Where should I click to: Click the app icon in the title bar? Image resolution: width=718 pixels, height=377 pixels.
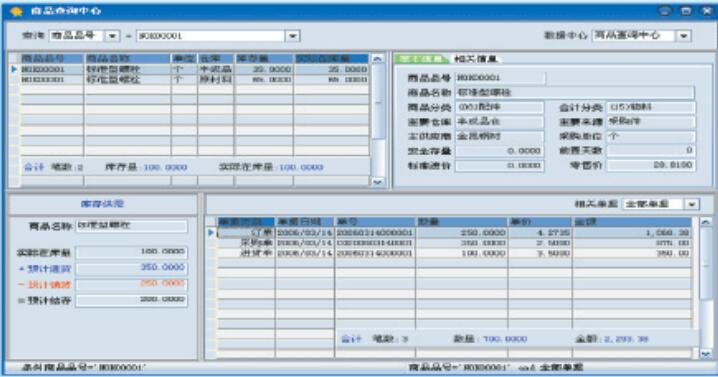(17, 11)
